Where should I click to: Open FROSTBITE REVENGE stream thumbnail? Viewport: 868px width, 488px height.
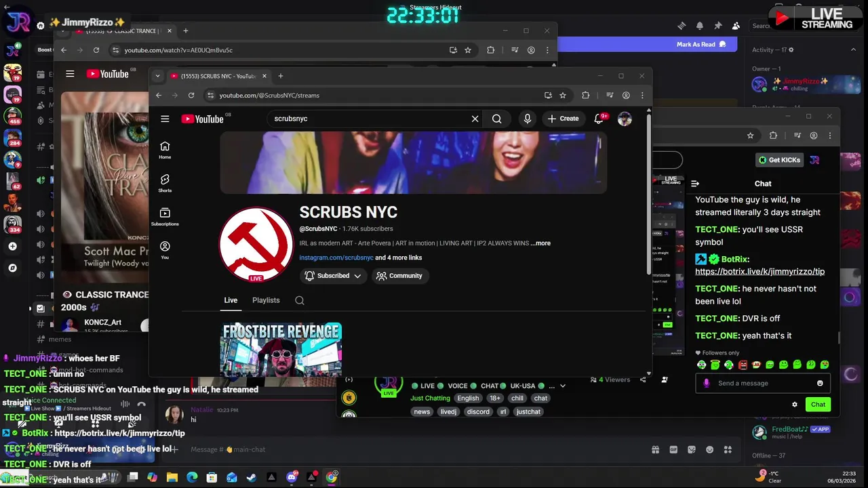click(281, 349)
